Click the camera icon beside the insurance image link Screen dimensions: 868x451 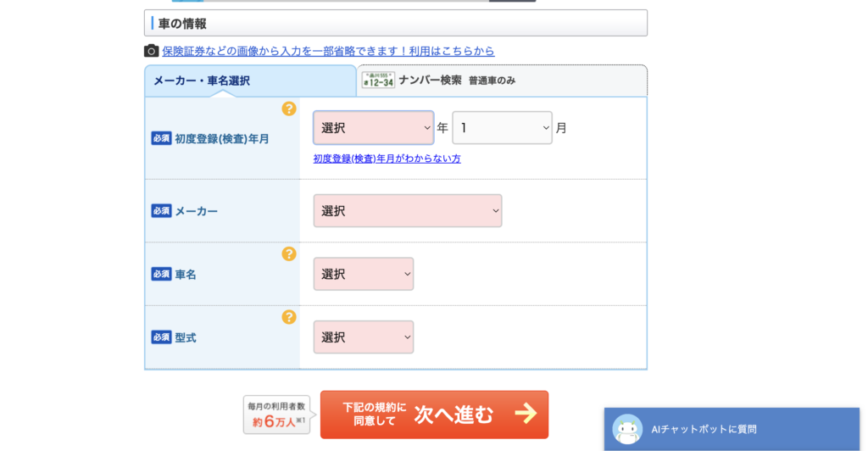click(x=152, y=51)
